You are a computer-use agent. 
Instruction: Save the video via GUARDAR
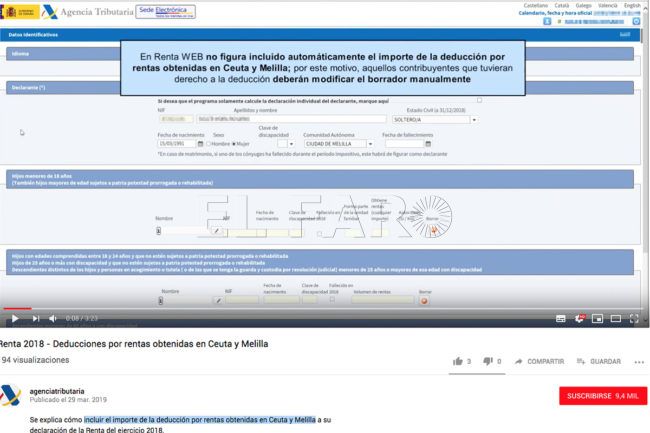(x=599, y=361)
